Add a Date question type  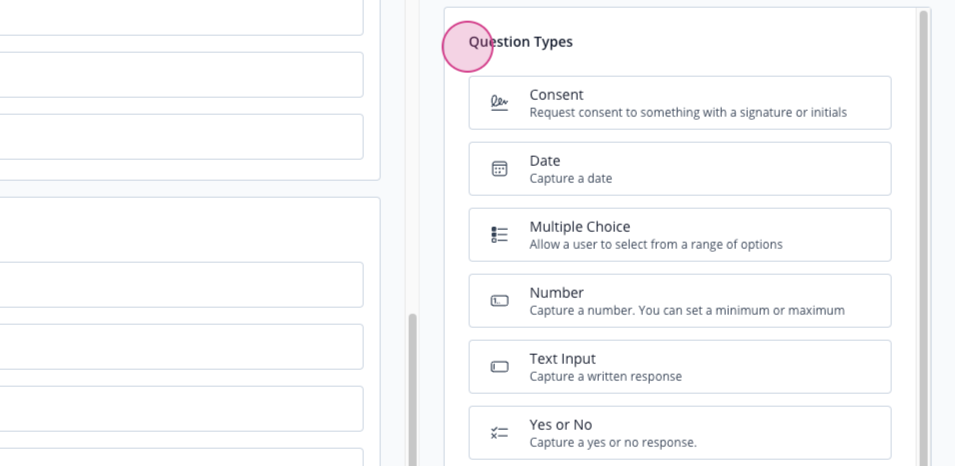680,169
